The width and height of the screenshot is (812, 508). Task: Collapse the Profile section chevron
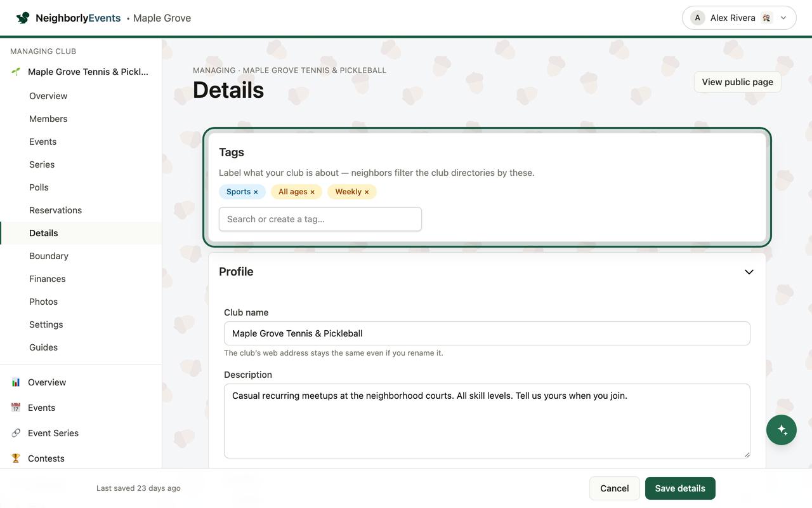(749, 272)
